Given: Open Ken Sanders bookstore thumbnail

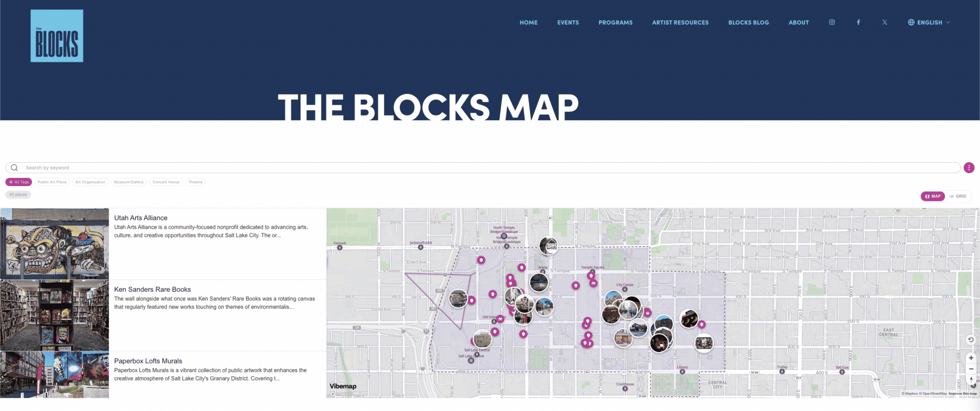Looking at the screenshot, I should [x=54, y=315].
